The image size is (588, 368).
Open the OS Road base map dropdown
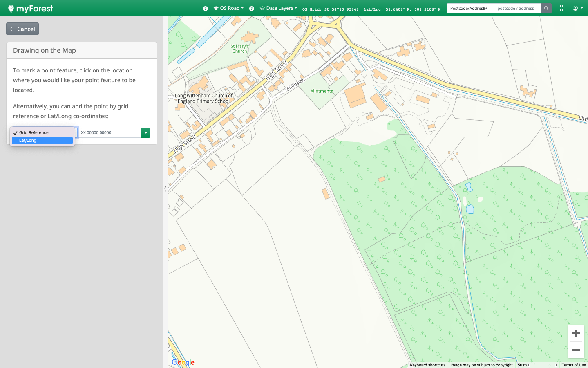[x=229, y=8]
